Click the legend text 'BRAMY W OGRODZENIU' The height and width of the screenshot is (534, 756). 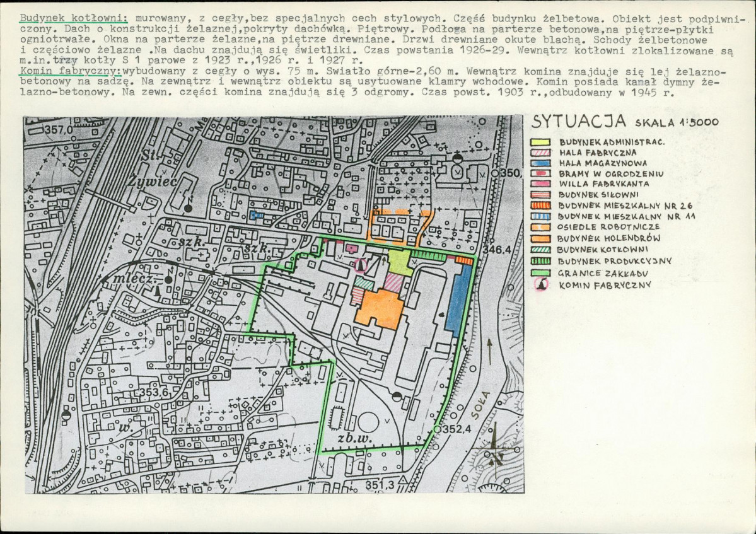click(611, 173)
